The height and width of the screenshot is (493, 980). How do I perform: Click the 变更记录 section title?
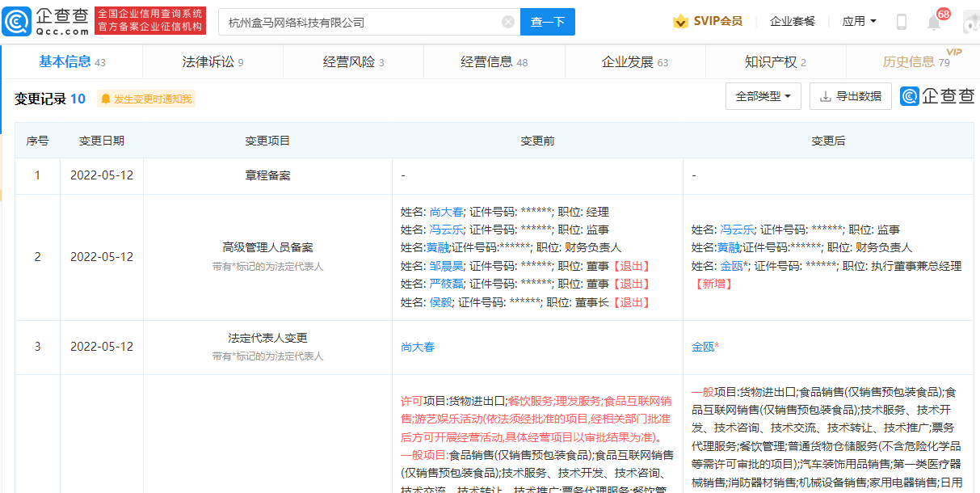point(40,99)
